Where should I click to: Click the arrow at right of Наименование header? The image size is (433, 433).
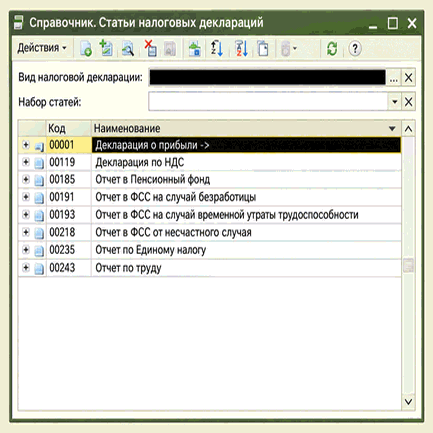pyautogui.click(x=392, y=129)
